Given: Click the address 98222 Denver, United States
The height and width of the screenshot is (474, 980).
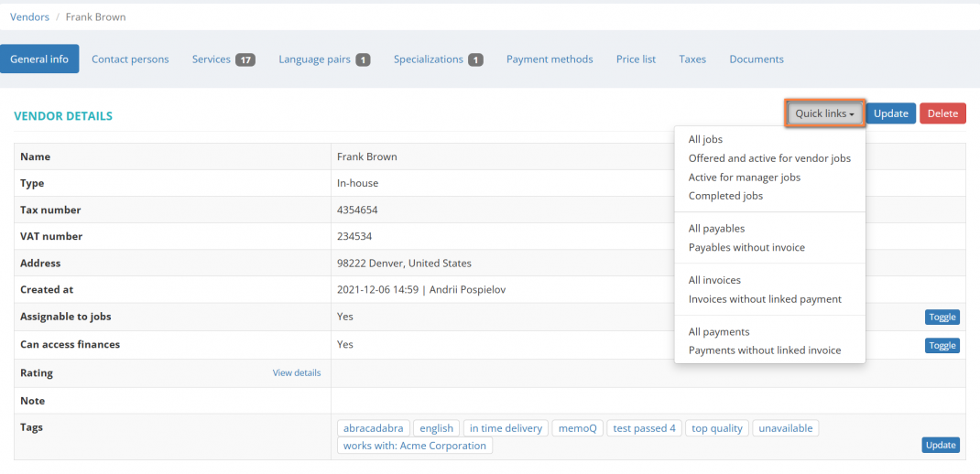Looking at the screenshot, I should click(404, 264).
